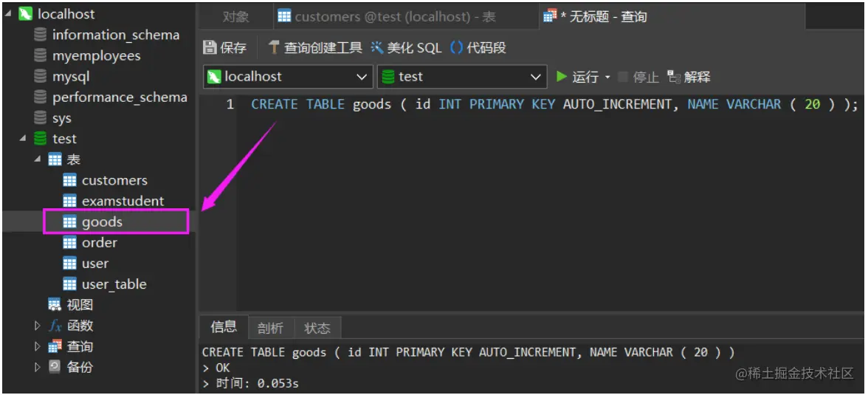Click the myemployees database icon

(40, 56)
